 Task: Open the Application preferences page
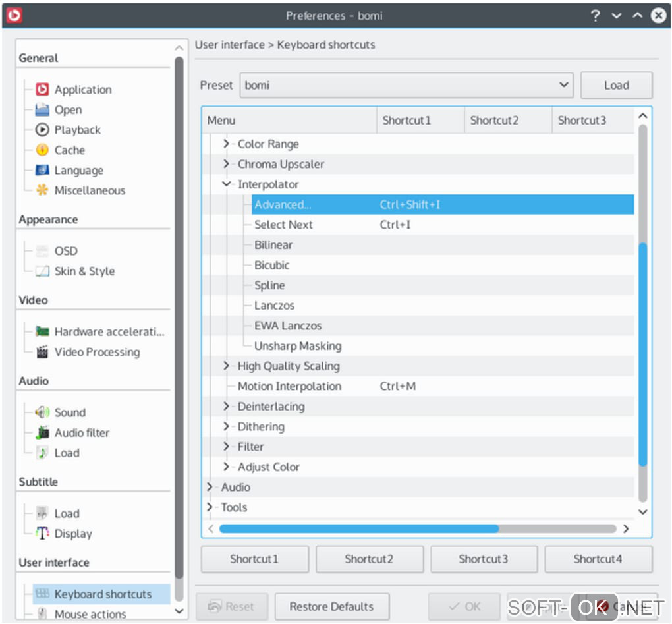[x=83, y=89]
